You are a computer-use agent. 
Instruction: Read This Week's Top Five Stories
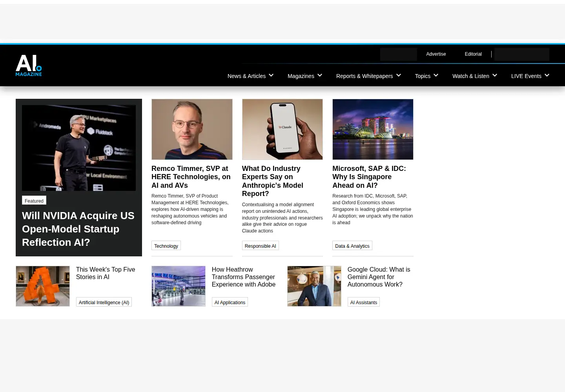pos(106,273)
